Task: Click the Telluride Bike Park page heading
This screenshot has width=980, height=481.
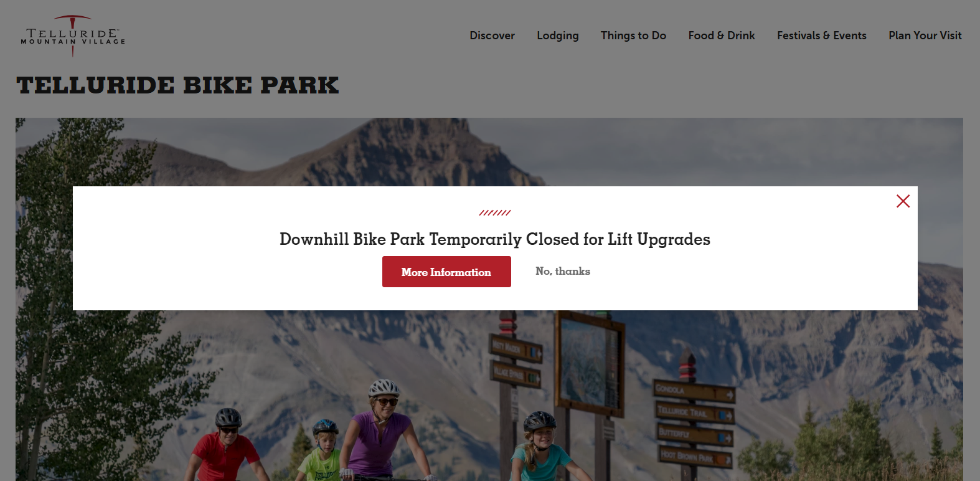Action: [178, 85]
